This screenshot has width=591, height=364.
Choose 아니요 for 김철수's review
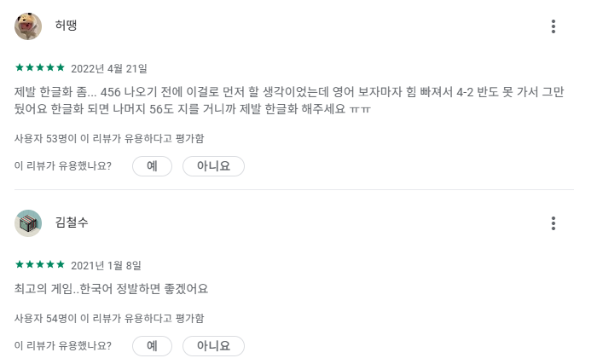(213, 345)
